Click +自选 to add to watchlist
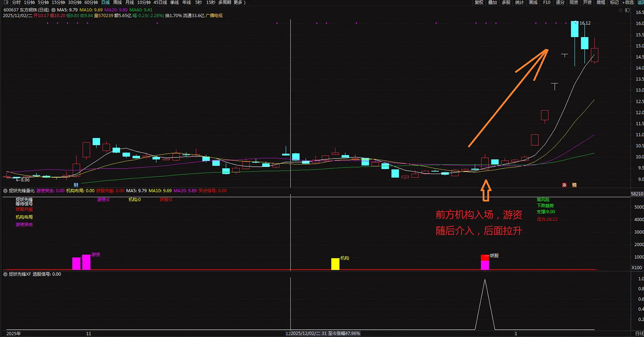 point(627,3)
